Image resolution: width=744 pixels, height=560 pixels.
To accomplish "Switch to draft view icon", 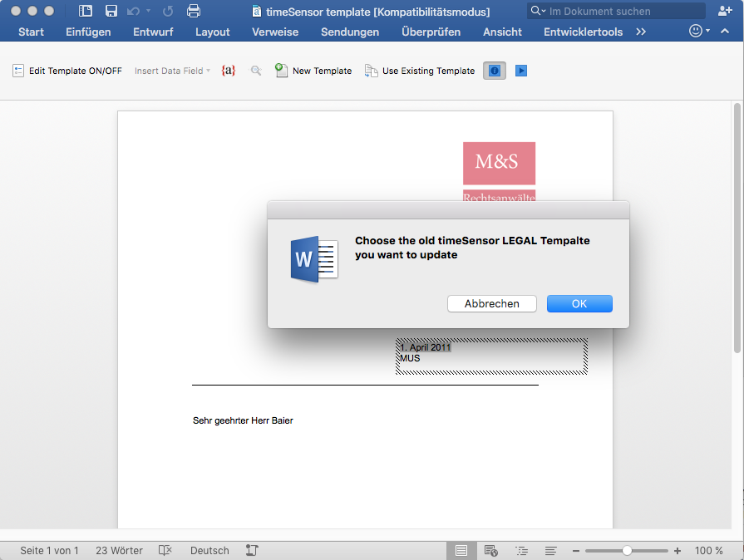I will click(x=550, y=551).
